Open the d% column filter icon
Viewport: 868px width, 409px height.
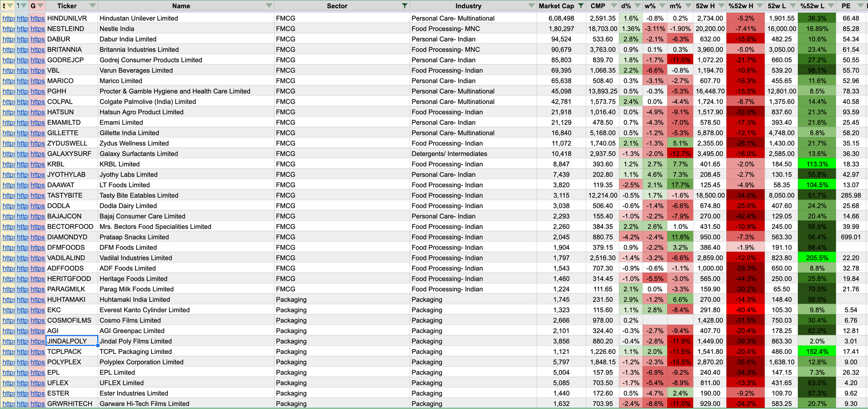[637, 6]
